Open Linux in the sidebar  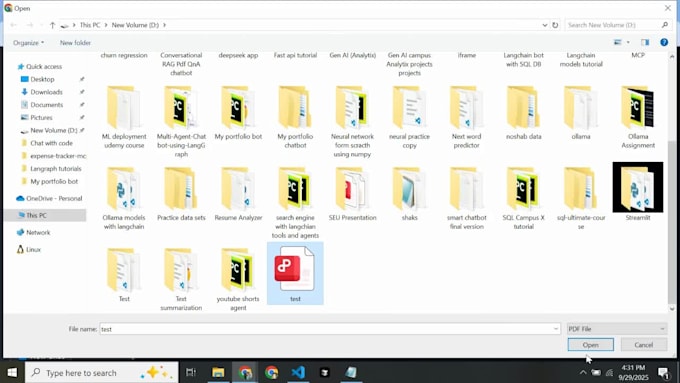[33, 249]
